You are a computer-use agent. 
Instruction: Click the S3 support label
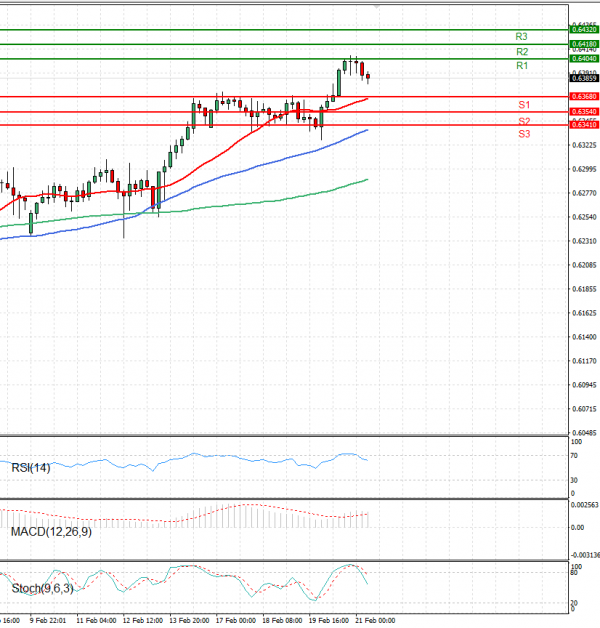pyautogui.click(x=524, y=134)
